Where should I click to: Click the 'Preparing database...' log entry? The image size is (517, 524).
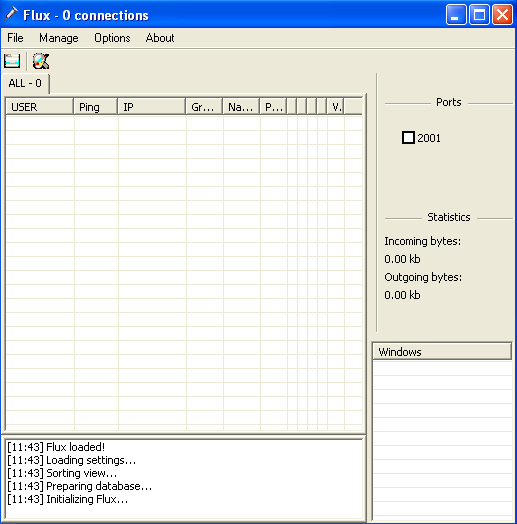tap(80, 486)
